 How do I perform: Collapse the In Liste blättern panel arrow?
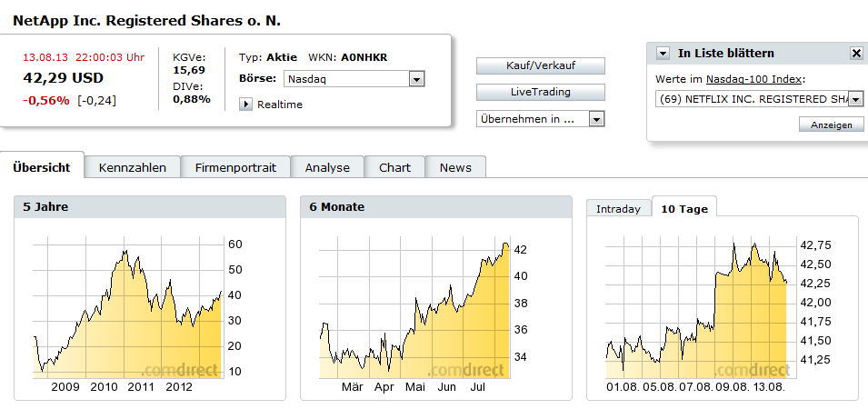(663, 53)
